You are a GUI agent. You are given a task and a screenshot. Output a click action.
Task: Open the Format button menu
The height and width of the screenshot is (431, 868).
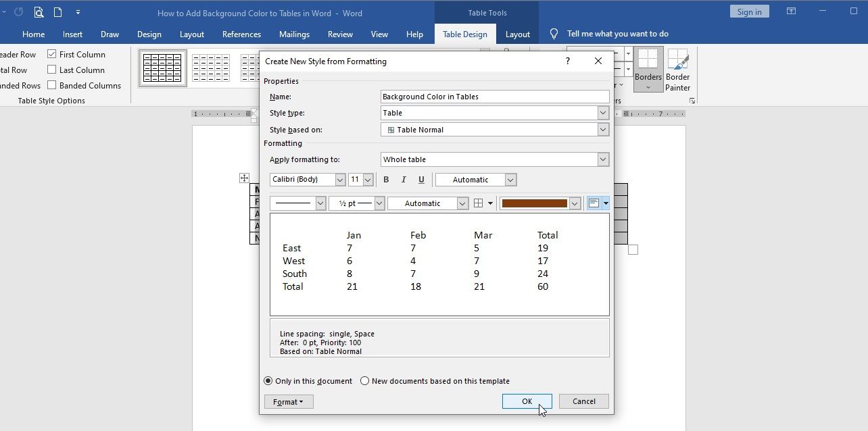[x=288, y=402]
